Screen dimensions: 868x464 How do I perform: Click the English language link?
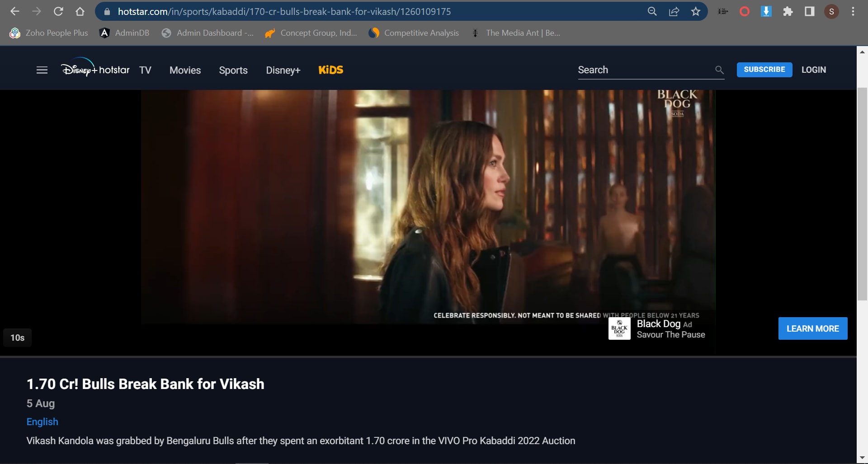tap(42, 422)
